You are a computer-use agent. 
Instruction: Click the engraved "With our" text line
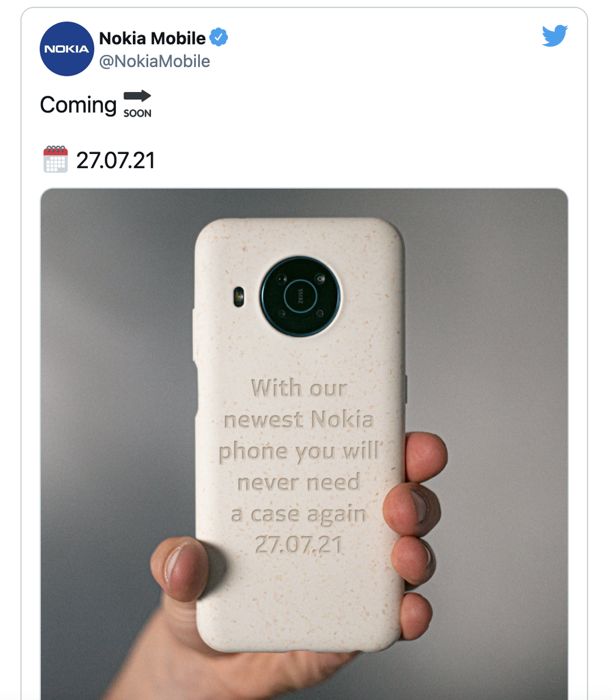coord(299,387)
